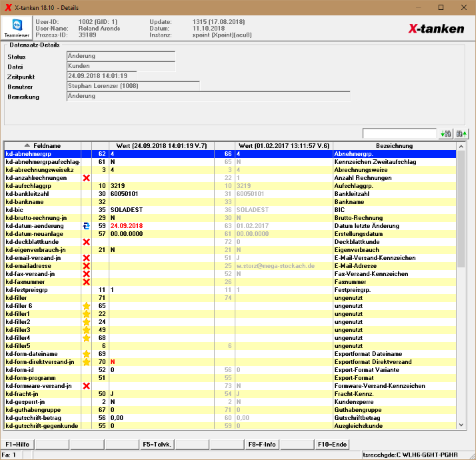Click the red 24.09.2018 value cell
The image size is (476, 460).
161,226
